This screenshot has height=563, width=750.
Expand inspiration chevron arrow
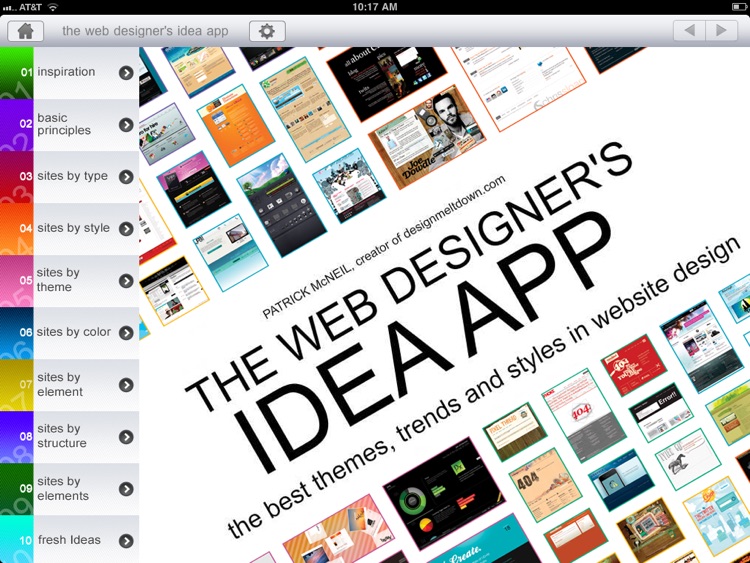click(x=126, y=73)
